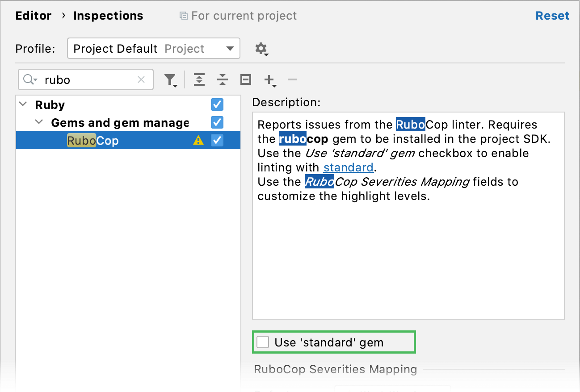Open the filter inspections funnel menu
The image size is (580, 392).
170,80
